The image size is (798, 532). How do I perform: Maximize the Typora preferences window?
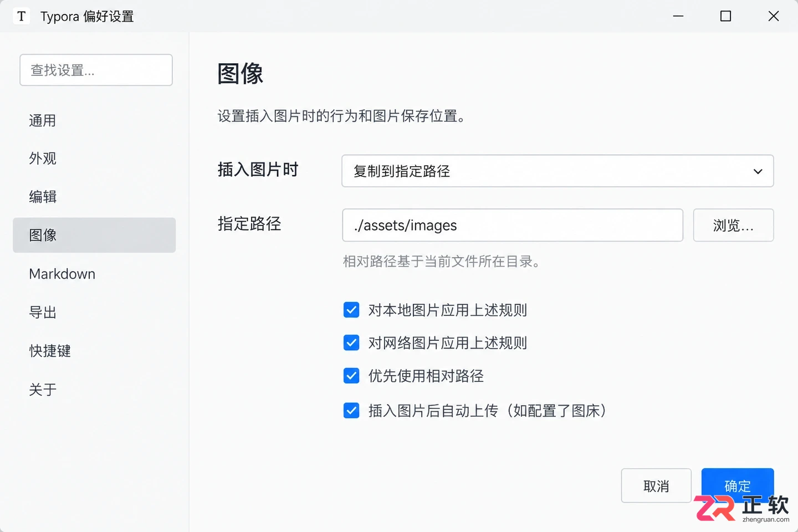[x=725, y=16]
